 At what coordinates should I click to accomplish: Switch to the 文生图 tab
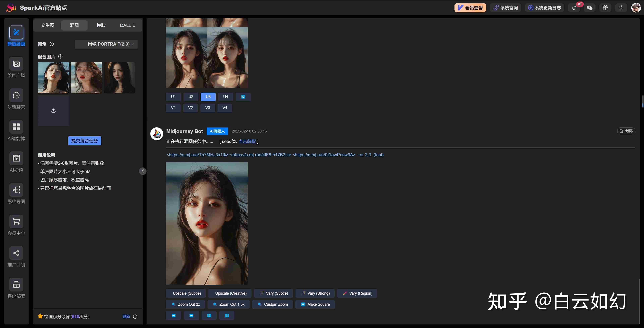pos(47,25)
